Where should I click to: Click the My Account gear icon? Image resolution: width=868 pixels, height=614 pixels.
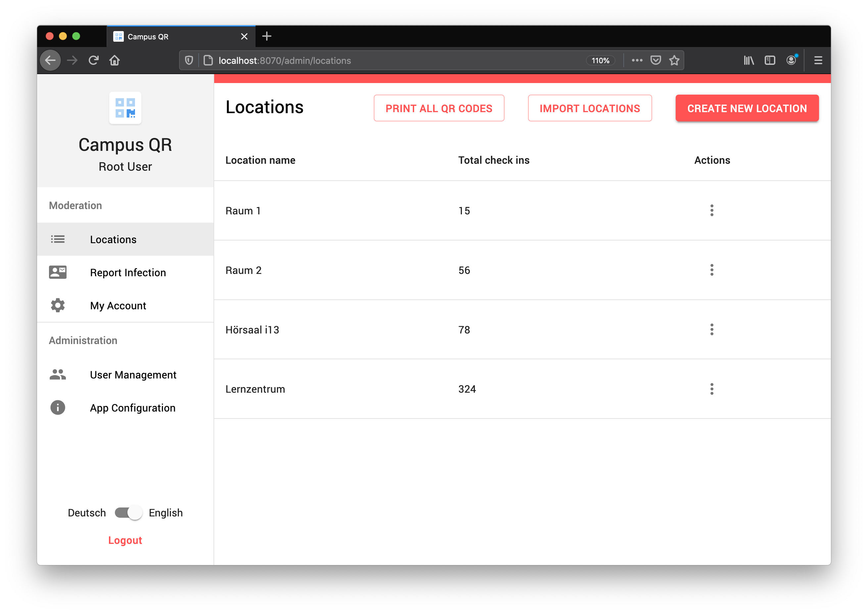coord(58,305)
